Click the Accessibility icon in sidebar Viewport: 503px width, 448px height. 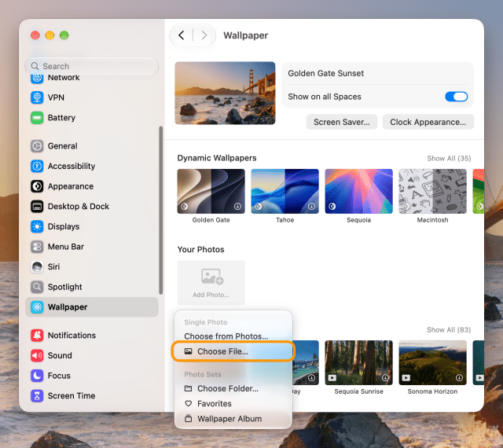pos(37,166)
